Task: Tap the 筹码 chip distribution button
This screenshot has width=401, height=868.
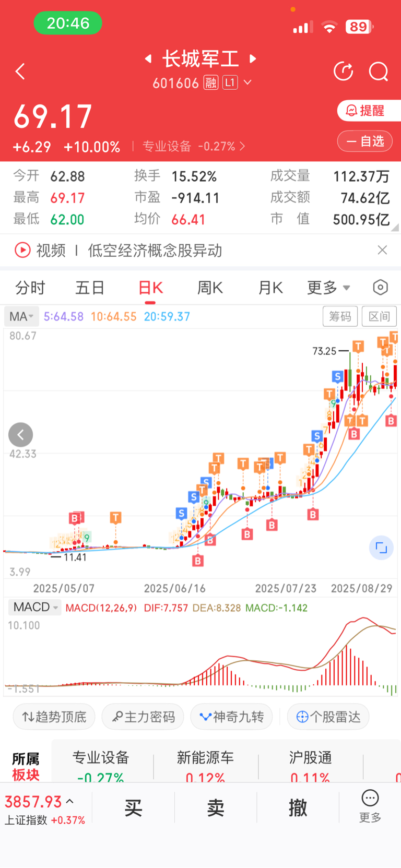Action: tap(340, 316)
